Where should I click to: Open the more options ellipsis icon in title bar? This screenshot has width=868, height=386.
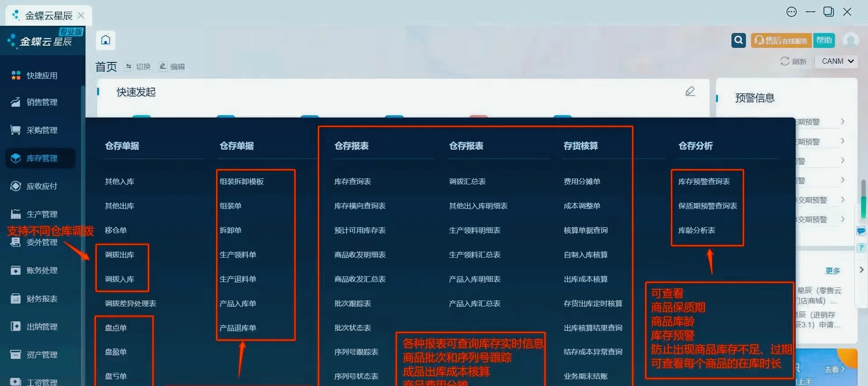point(792,12)
